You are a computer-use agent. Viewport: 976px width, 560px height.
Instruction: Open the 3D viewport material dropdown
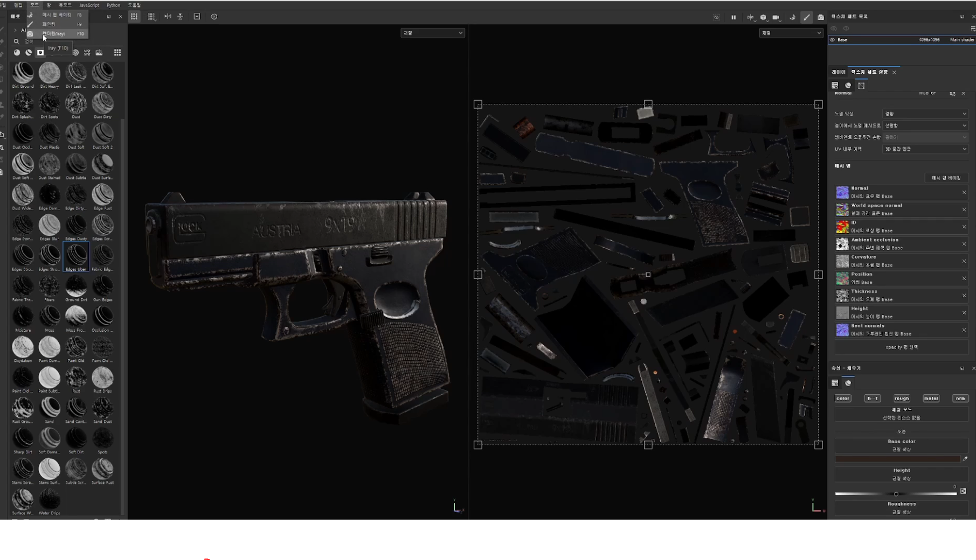coord(432,33)
